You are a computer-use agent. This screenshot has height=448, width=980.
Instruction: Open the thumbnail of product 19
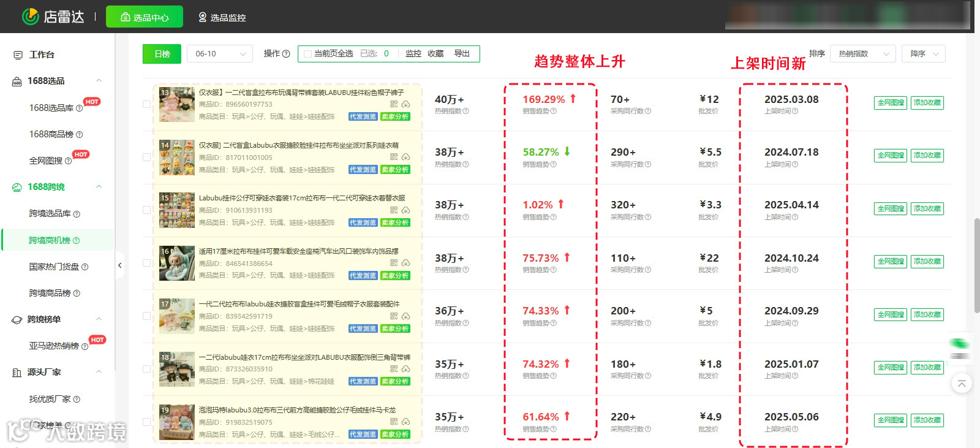(x=177, y=422)
